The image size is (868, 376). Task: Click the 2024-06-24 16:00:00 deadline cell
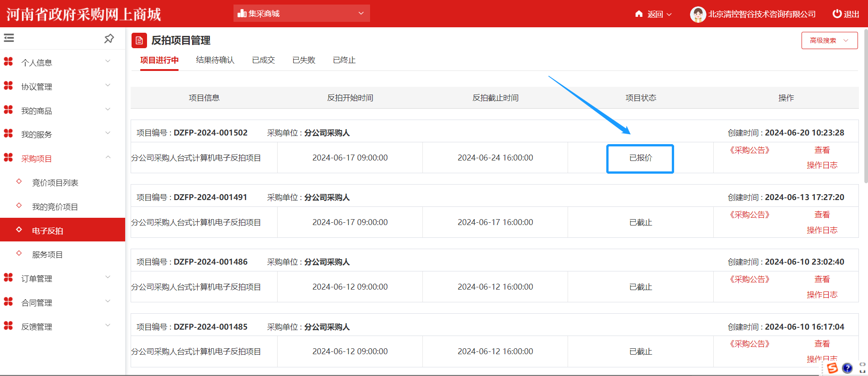point(495,158)
